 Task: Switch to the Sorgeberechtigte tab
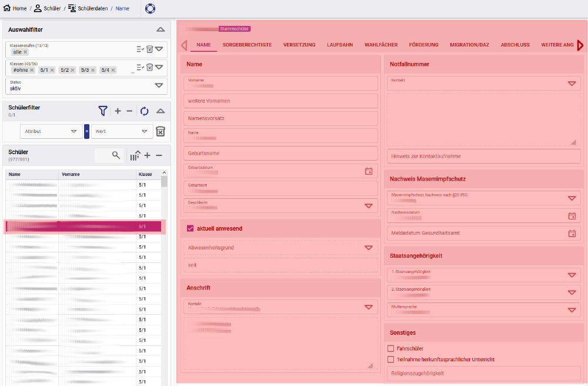[x=247, y=45]
